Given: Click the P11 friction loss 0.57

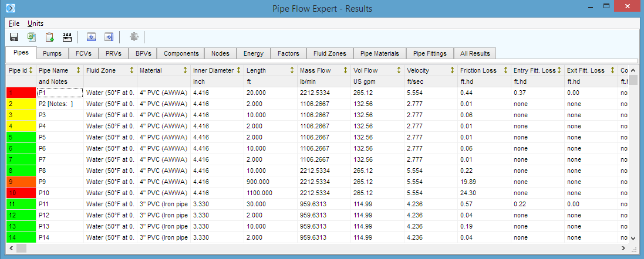Looking at the screenshot, I should click(x=467, y=204).
